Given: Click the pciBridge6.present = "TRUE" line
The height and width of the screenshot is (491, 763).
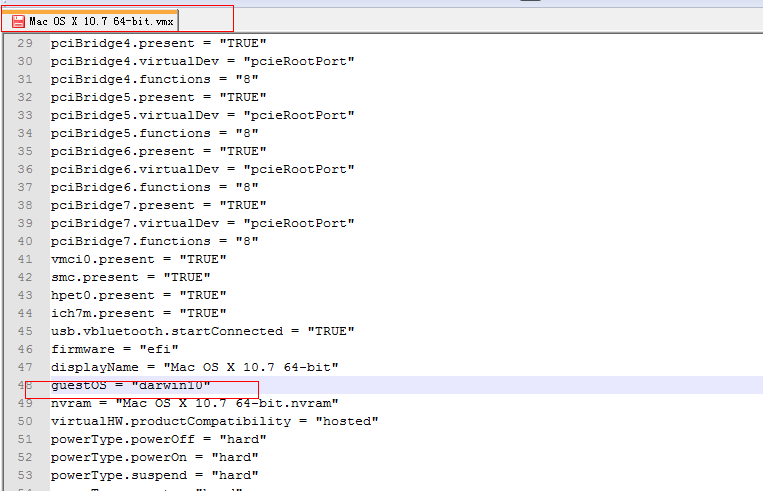Looking at the screenshot, I should (x=159, y=151).
